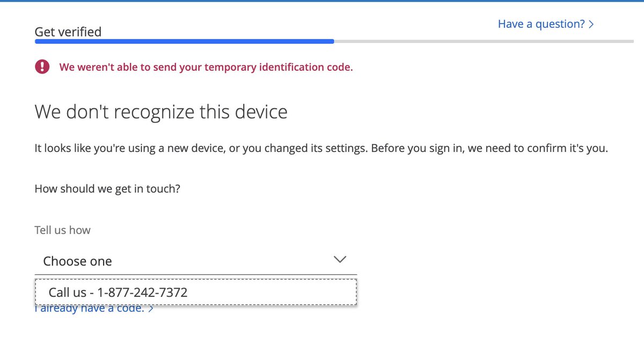Select "Call us - 1-877-242-7372" option

196,292
